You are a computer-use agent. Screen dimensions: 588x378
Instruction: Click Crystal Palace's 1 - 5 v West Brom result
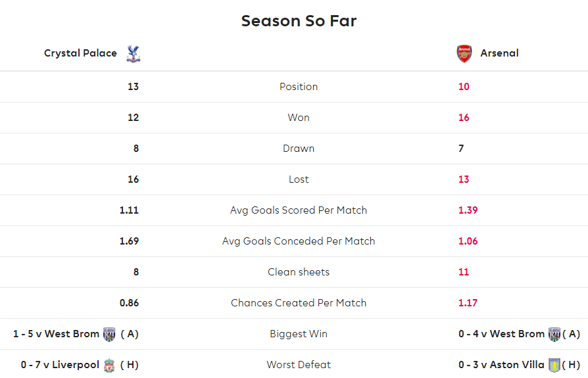click(57, 334)
